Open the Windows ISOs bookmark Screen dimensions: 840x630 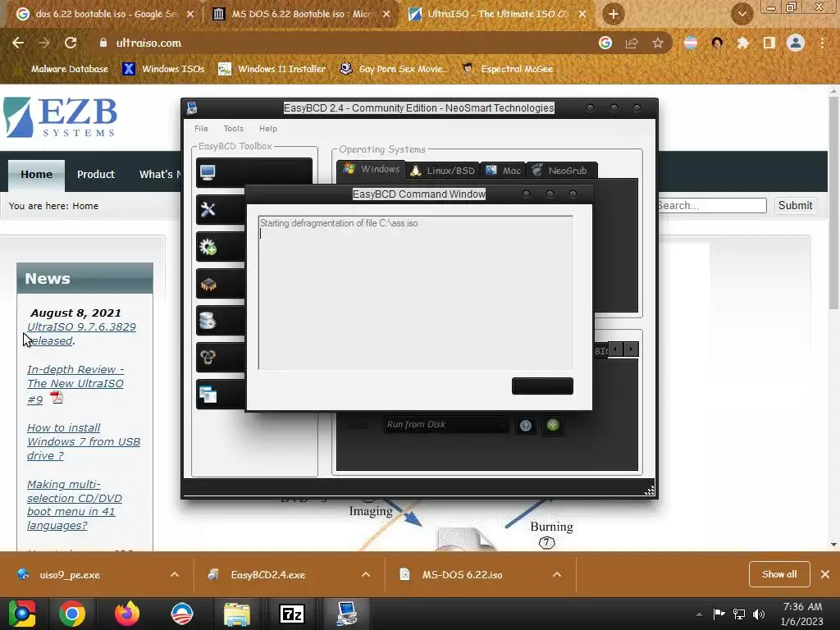pos(164,69)
